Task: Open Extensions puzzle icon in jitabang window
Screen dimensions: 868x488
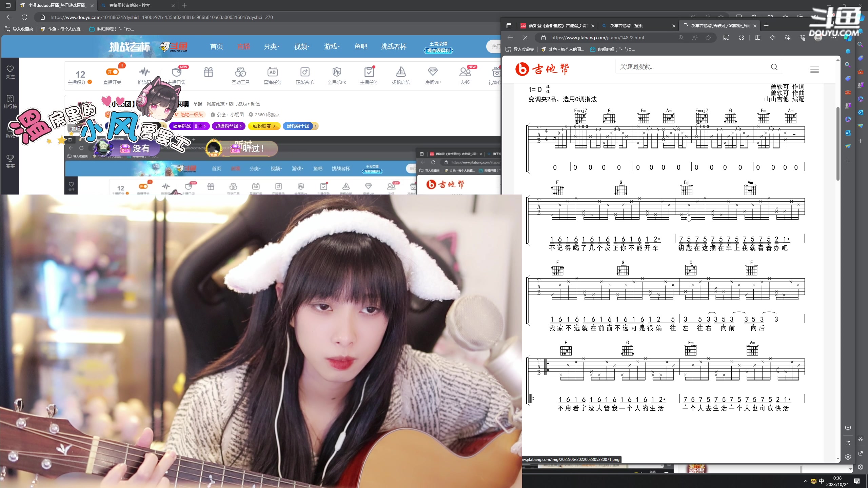Action: coord(741,38)
